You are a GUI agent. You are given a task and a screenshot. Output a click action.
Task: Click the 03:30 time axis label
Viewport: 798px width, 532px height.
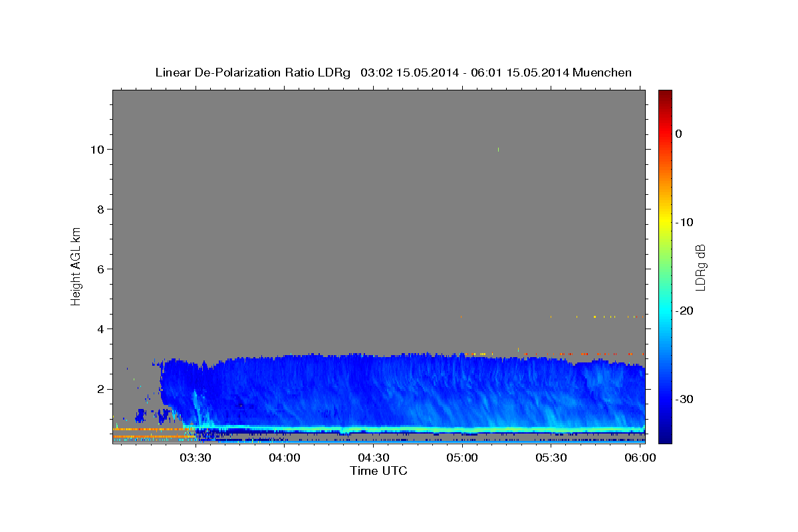coord(196,458)
